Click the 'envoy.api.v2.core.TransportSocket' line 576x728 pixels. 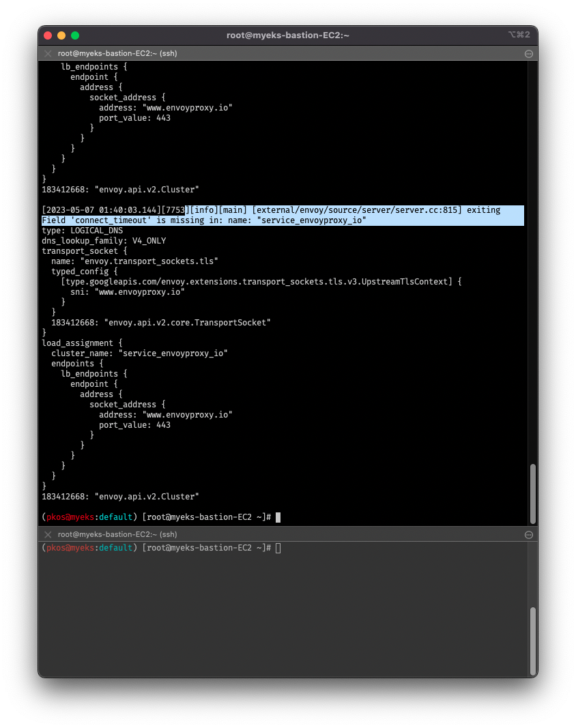(x=161, y=323)
